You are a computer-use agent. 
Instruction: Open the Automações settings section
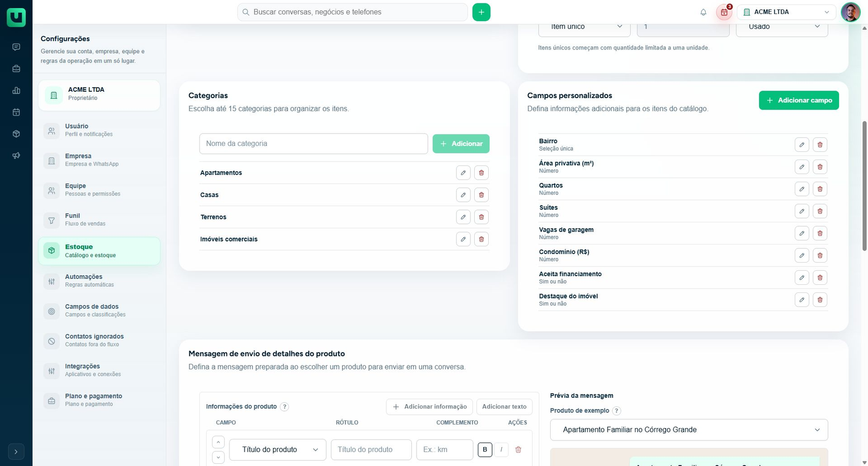click(x=99, y=280)
